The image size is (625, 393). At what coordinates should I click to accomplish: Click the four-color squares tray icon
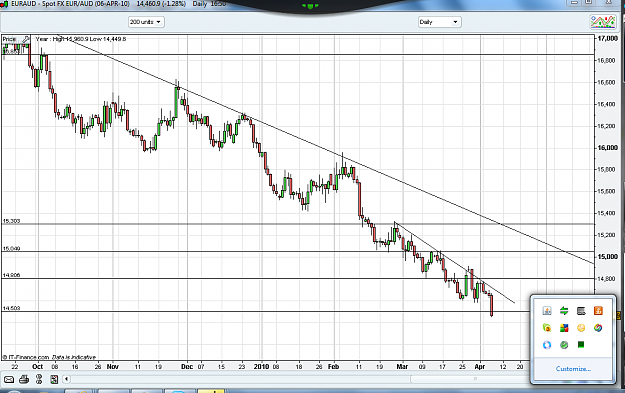[x=564, y=328]
